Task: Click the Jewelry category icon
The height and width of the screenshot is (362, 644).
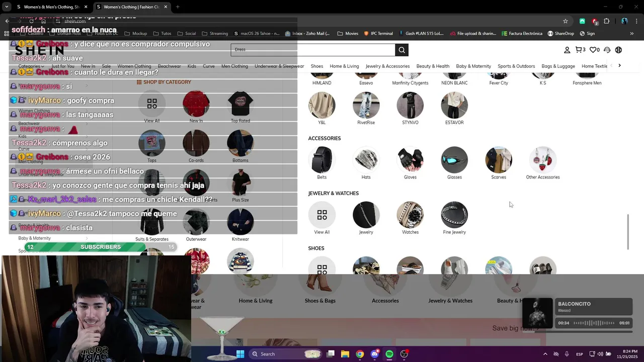Action: click(x=366, y=215)
